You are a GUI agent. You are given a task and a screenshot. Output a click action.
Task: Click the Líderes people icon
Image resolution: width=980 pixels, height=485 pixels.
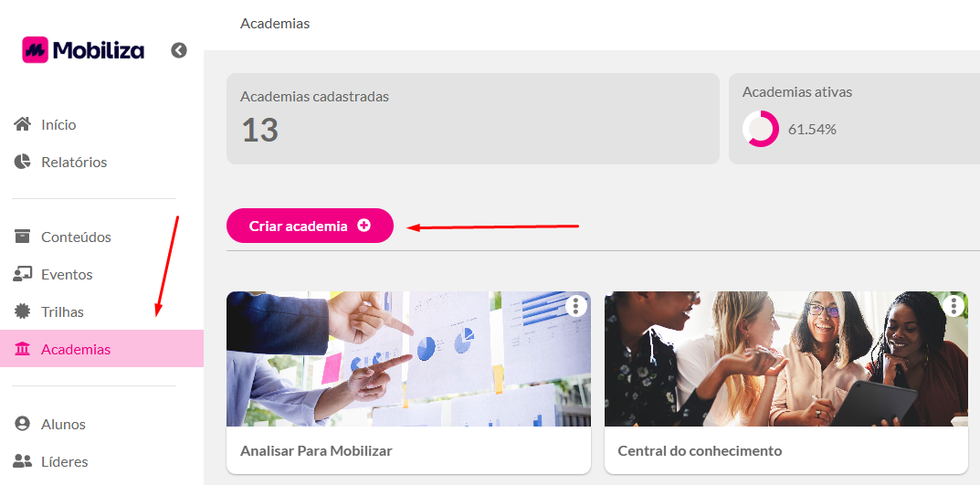pos(23,461)
